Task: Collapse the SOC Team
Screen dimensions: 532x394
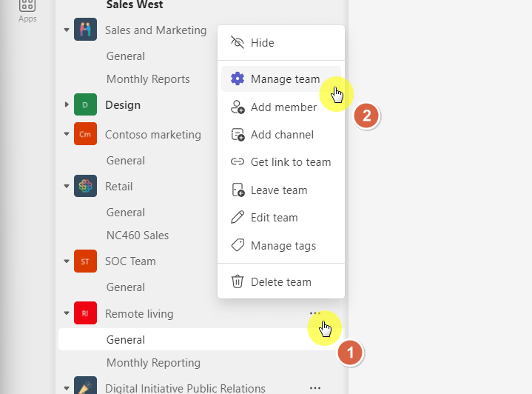Action: (x=67, y=261)
